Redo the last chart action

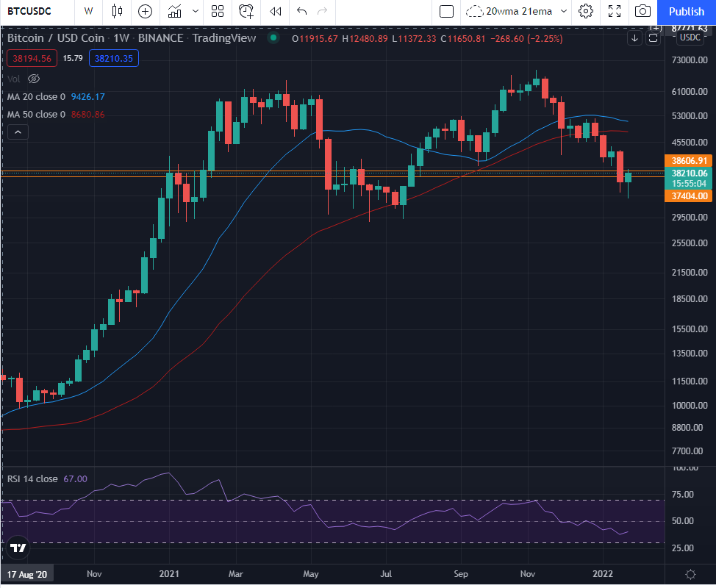[323, 12]
